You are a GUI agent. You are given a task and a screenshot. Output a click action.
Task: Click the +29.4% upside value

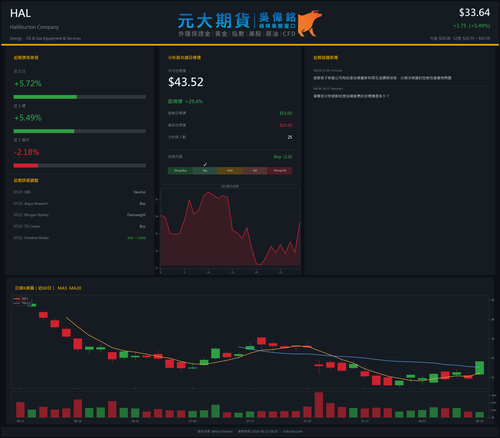(x=194, y=101)
